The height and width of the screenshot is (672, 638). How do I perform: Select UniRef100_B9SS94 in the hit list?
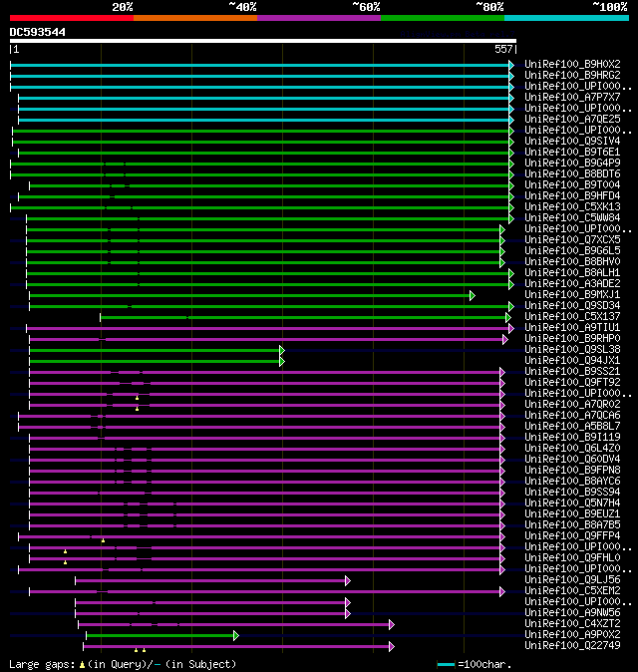click(x=572, y=493)
